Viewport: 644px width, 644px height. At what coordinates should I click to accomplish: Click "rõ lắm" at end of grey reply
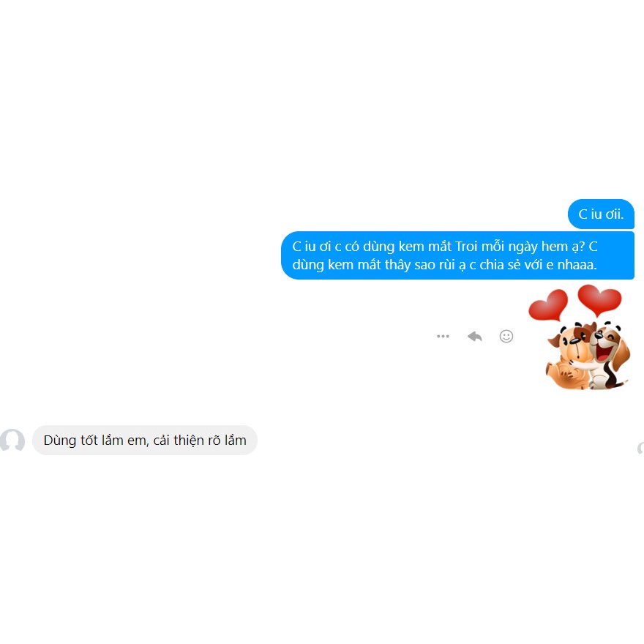[227, 441]
